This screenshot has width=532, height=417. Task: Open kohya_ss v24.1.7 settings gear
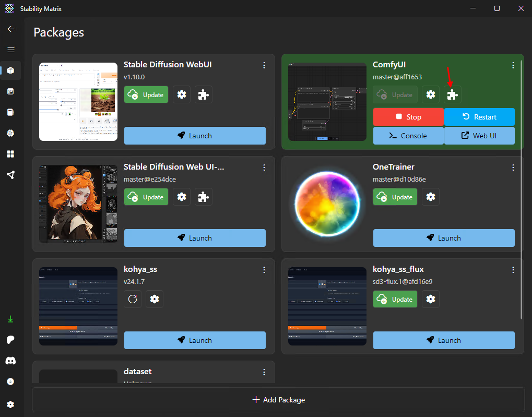[155, 299]
